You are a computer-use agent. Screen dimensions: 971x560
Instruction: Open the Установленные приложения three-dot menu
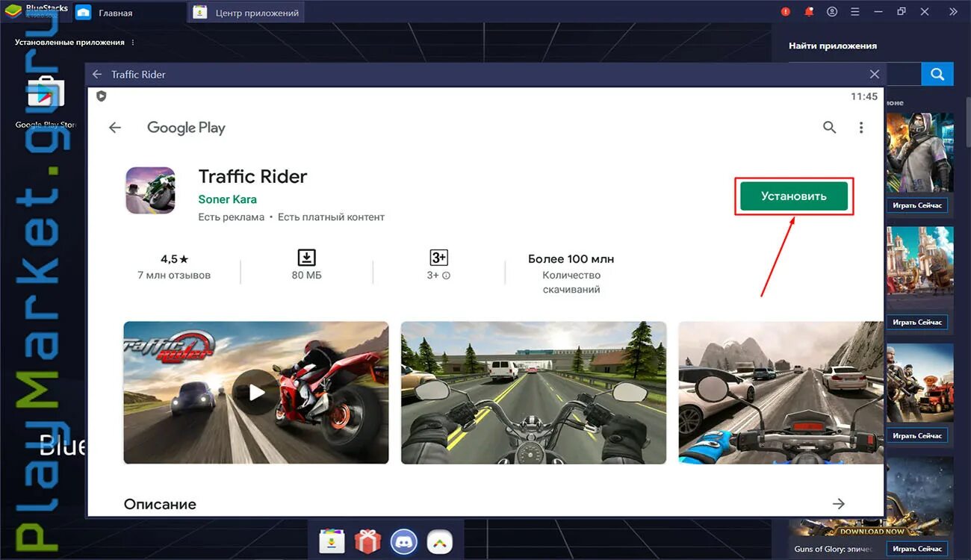[133, 43]
